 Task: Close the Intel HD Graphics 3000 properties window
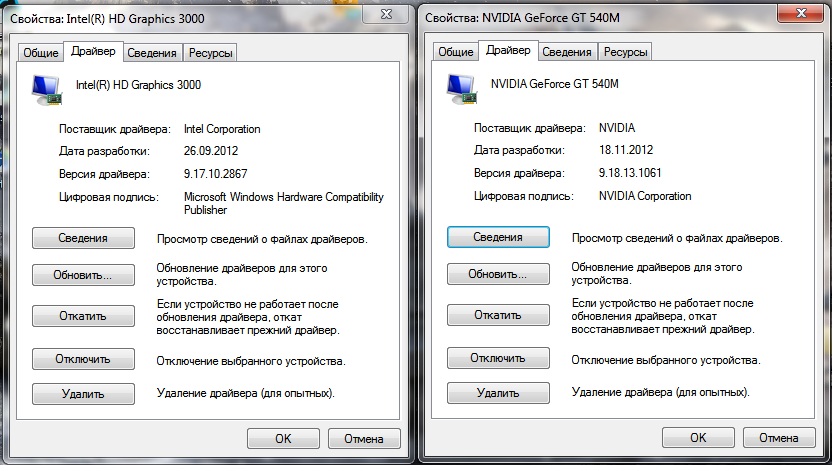point(386,14)
